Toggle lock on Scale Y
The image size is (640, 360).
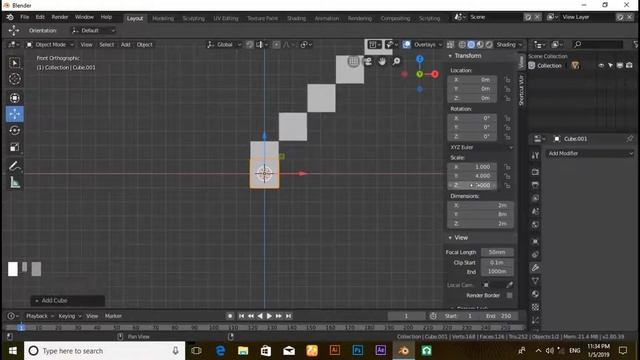[x=507, y=176]
